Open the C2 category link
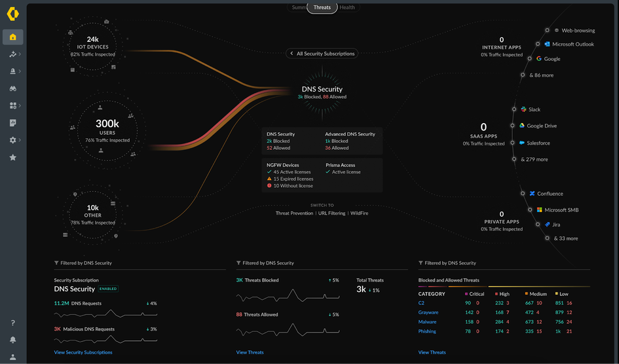 click(x=421, y=303)
